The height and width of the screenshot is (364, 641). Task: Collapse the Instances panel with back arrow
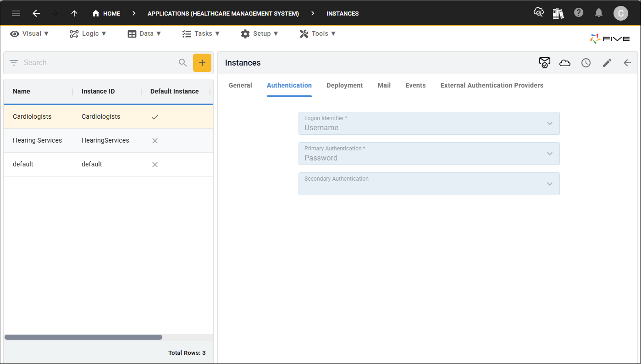627,63
